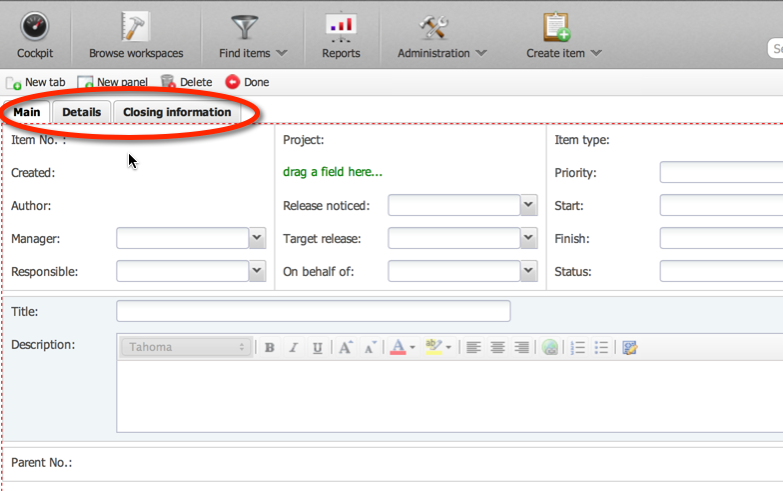Insert a numbered list in the description
783x491 pixels.
point(578,348)
